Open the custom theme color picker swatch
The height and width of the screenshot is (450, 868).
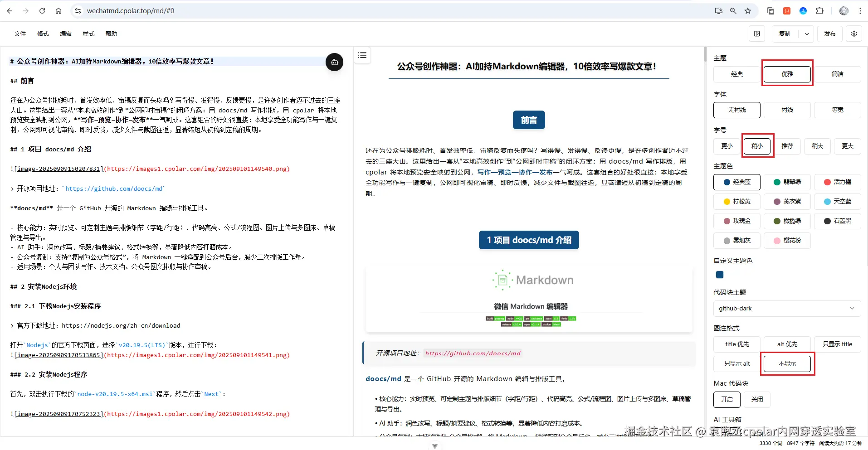tap(720, 275)
